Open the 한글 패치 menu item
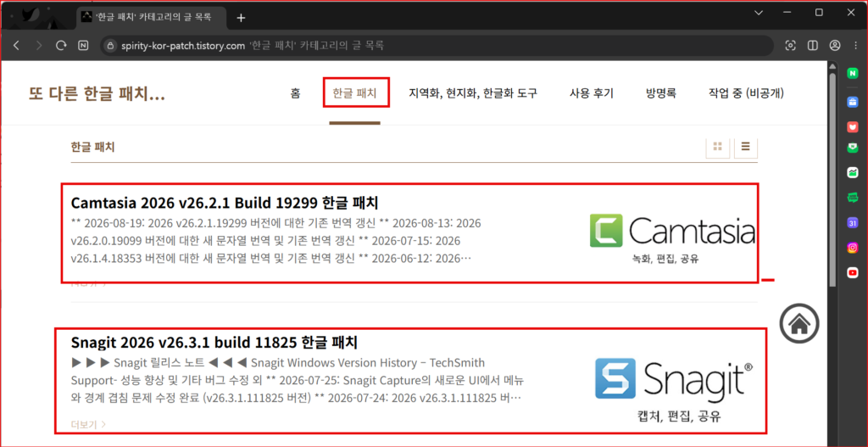 355,93
